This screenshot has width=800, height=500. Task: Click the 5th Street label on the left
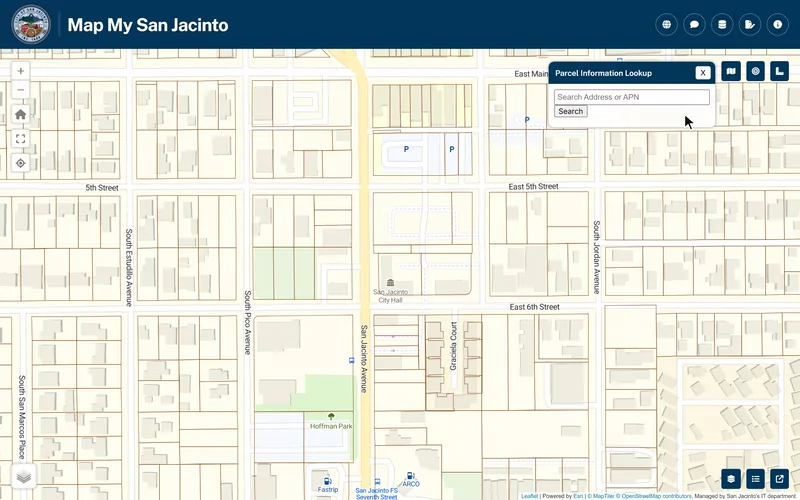click(102, 188)
